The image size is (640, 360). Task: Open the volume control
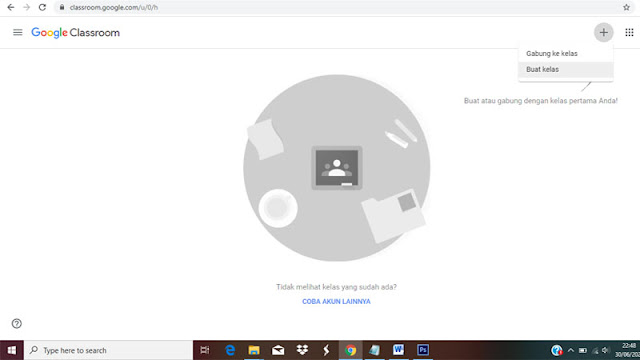(x=605, y=350)
